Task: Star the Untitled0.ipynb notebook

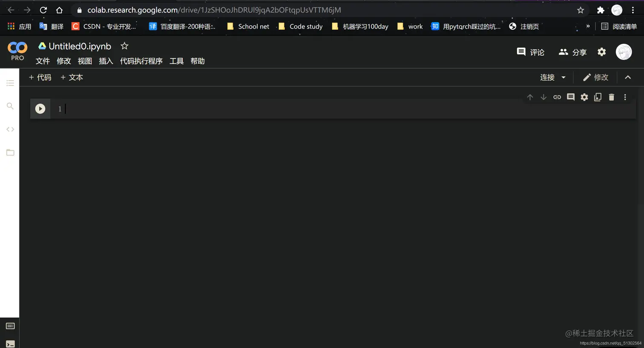Action: (124, 46)
